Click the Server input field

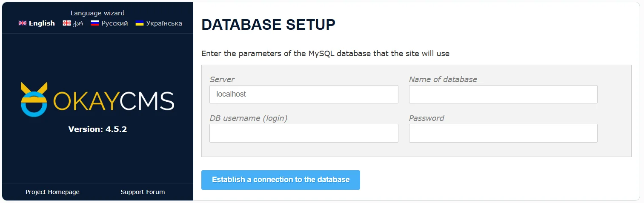click(303, 94)
